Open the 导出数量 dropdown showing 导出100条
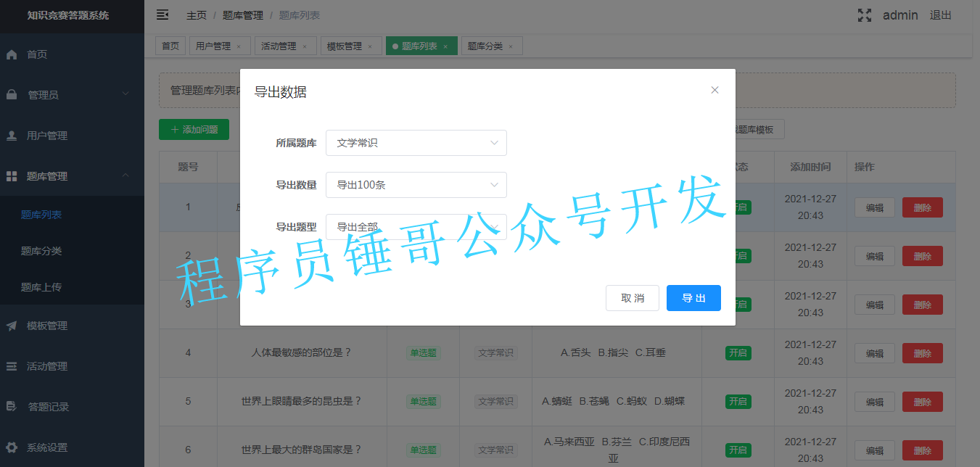Image resolution: width=980 pixels, height=467 pixels. tap(416, 185)
